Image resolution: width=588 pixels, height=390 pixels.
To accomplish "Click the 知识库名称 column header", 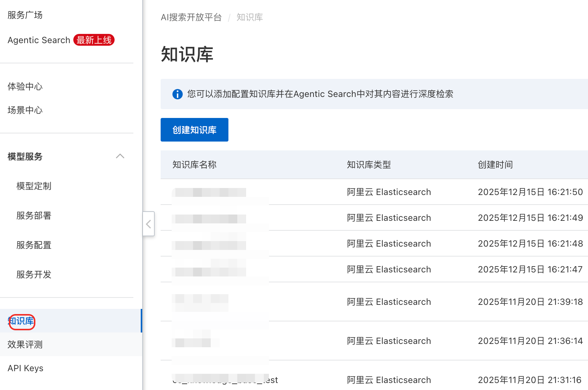I will tap(195, 165).
